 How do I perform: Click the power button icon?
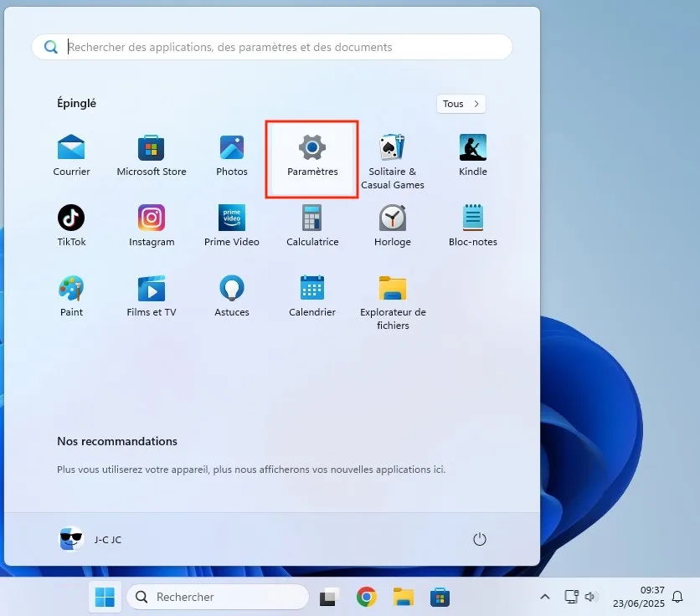pyautogui.click(x=480, y=539)
